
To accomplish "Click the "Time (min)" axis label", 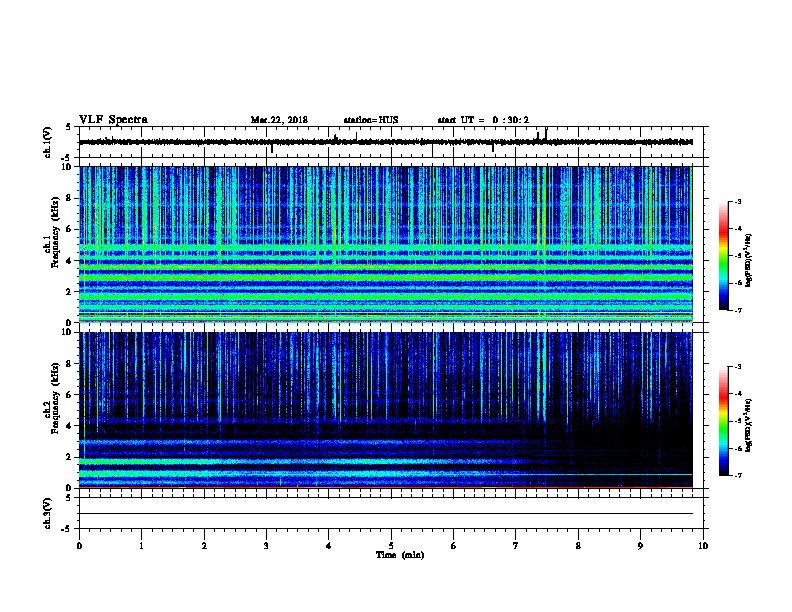I will point(400,555).
